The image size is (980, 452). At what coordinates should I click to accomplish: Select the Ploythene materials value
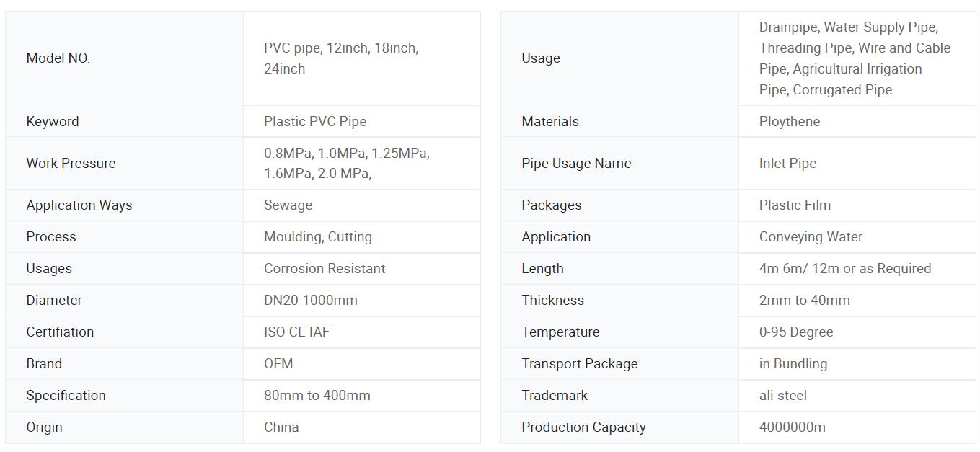tap(790, 121)
